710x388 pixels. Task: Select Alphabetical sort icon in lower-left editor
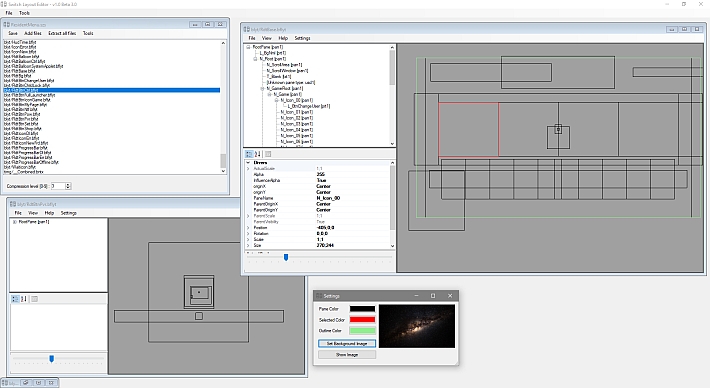(x=24, y=299)
